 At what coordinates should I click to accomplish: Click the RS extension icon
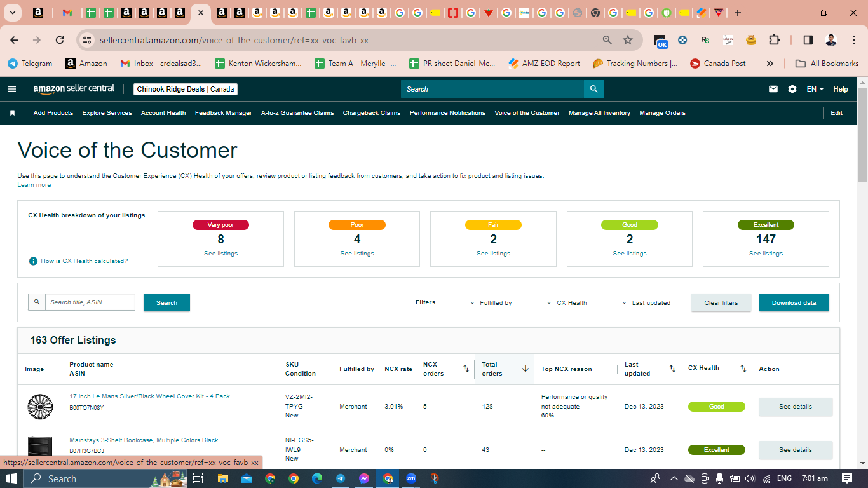pos(705,40)
